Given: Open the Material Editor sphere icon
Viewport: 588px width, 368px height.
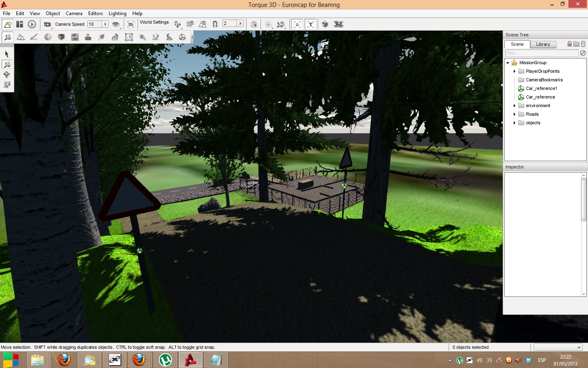Looking at the screenshot, I should coord(48,37).
